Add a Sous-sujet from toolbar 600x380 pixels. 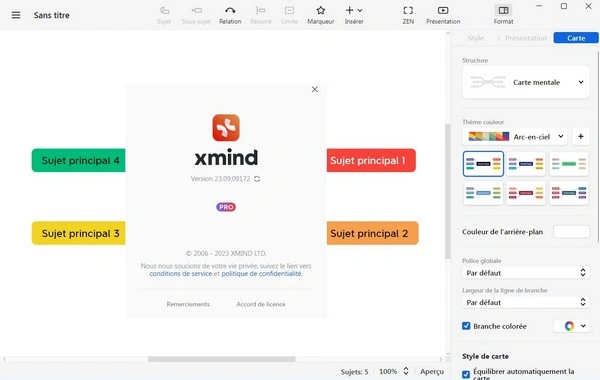pos(196,15)
